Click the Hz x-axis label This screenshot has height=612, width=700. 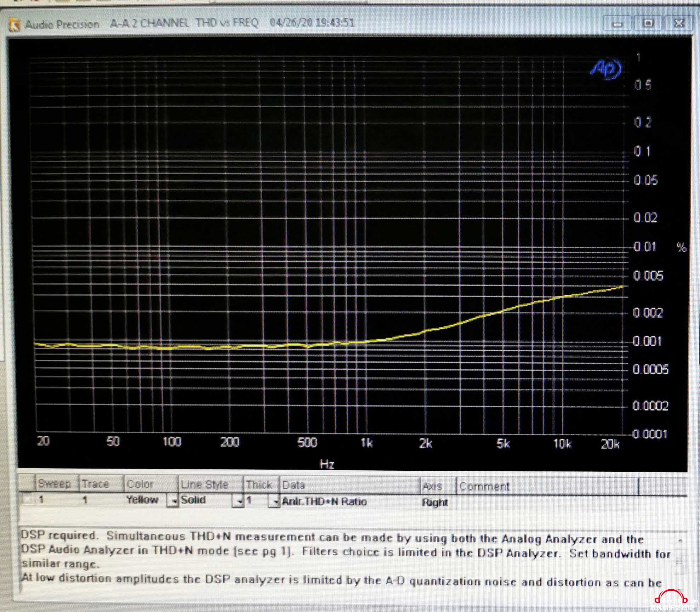(x=327, y=464)
